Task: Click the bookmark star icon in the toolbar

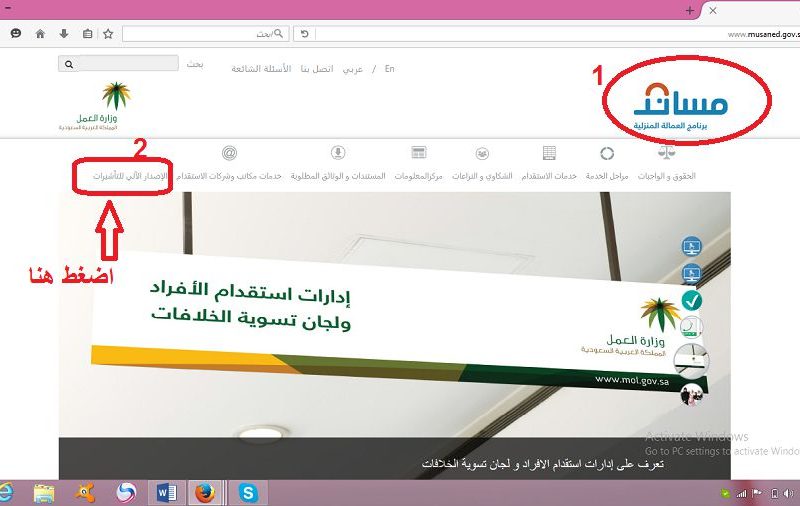Action: tap(110, 33)
